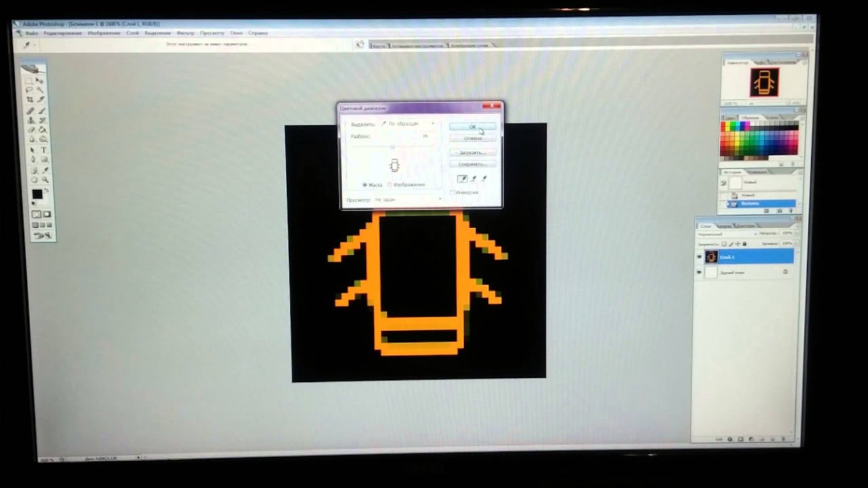This screenshot has width=868, height=488.
Task: Click the Navigator panel thumbnail
Action: 764,82
